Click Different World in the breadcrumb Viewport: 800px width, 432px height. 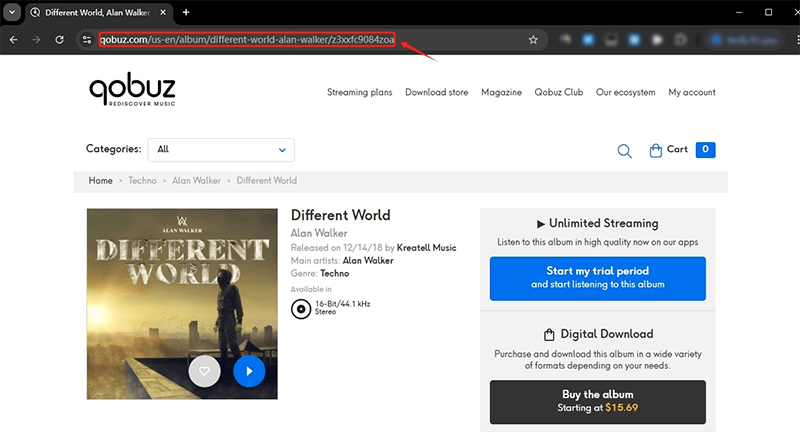point(267,181)
